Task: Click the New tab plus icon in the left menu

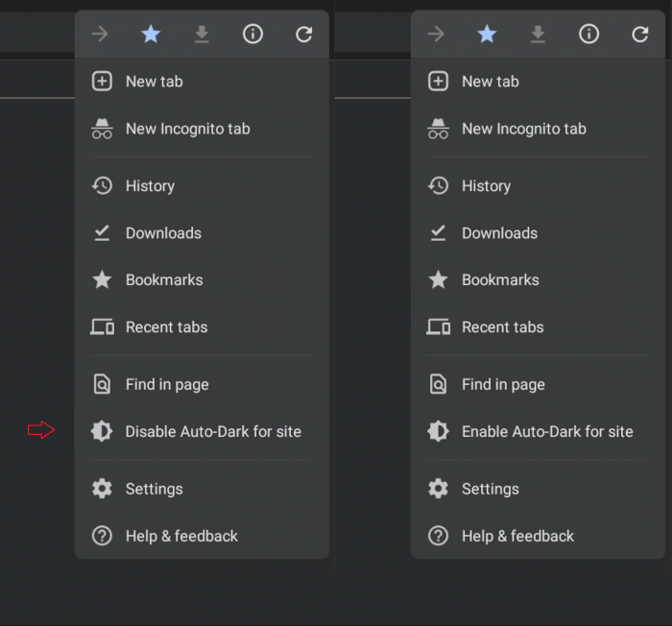Action: (x=102, y=82)
